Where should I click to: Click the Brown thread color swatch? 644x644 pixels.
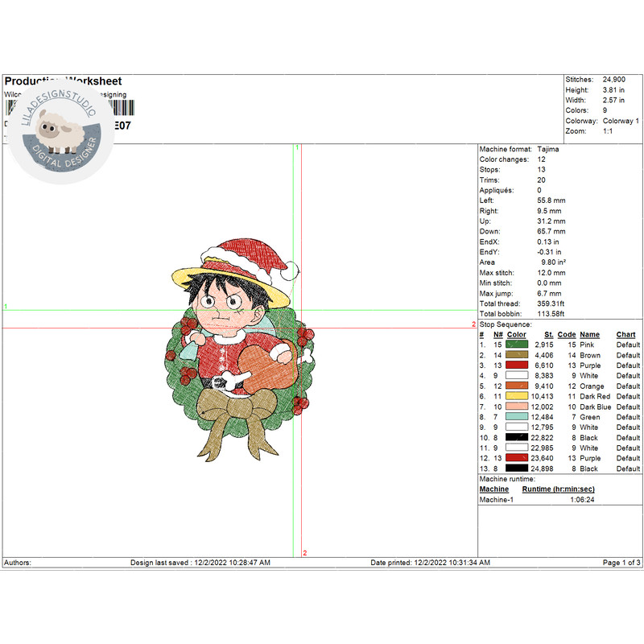[517, 355]
